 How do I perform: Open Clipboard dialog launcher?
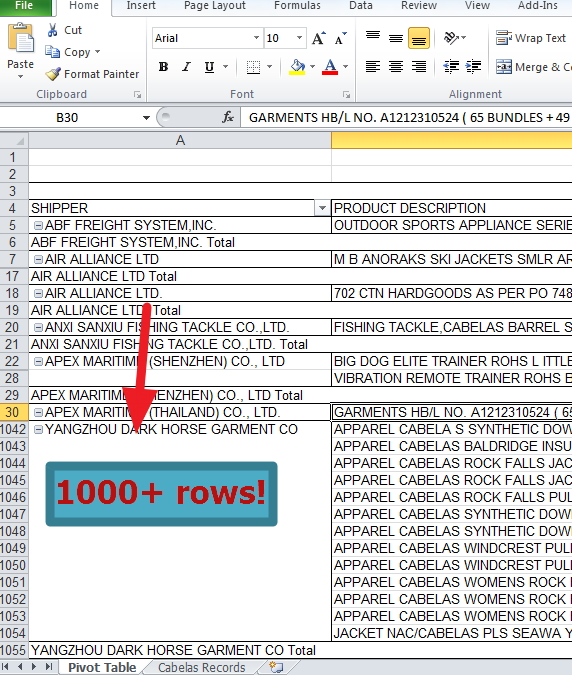pos(137,95)
